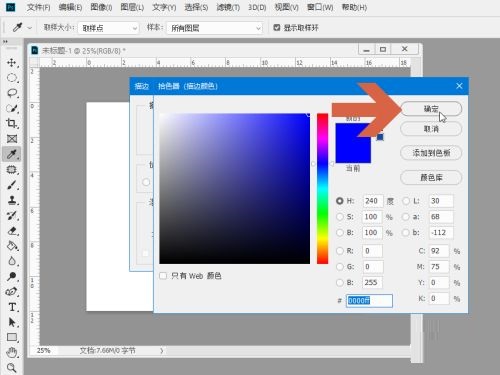500x375 pixels.
Task: Select the Blur tool
Action: tap(12, 261)
